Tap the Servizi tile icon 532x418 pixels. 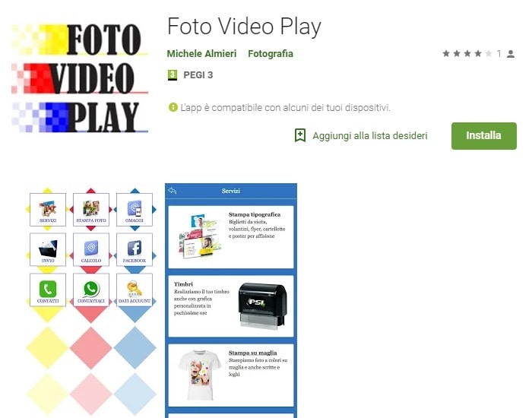[48, 208]
